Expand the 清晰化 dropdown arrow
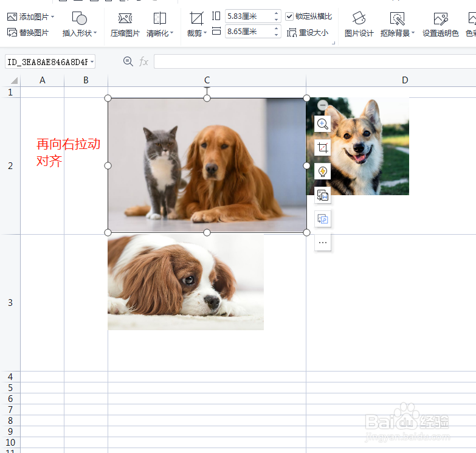 (x=172, y=33)
